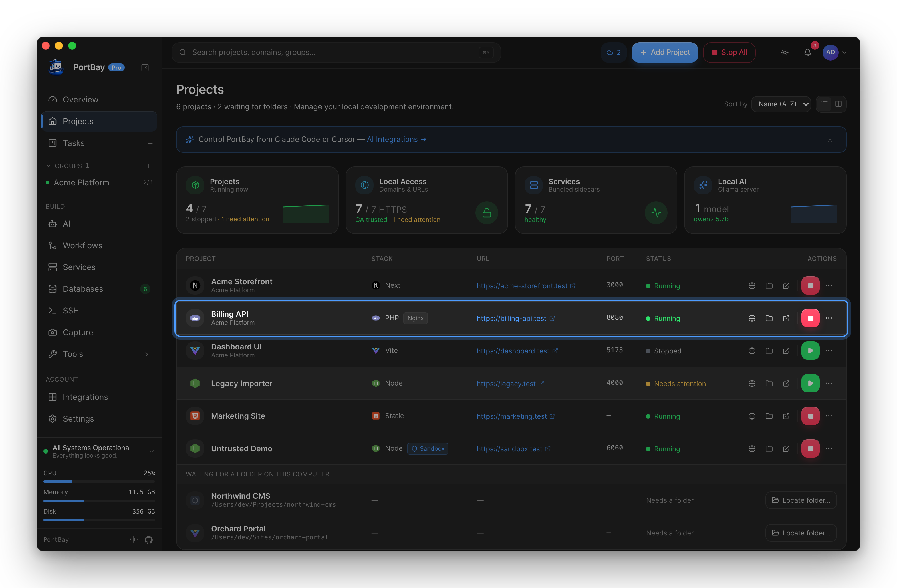Open more options for Dashboard UI
Image resolution: width=897 pixels, height=588 pixels.
(829, 351)
